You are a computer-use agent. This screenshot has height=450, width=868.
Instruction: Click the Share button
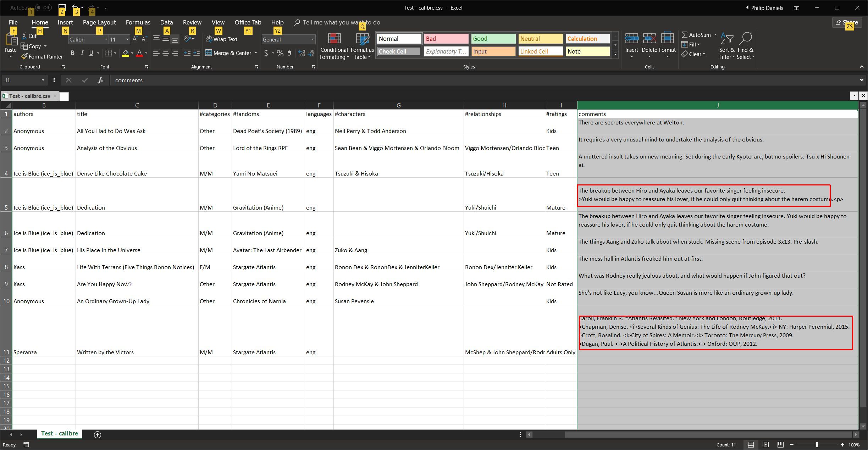[x=846, y=22]
